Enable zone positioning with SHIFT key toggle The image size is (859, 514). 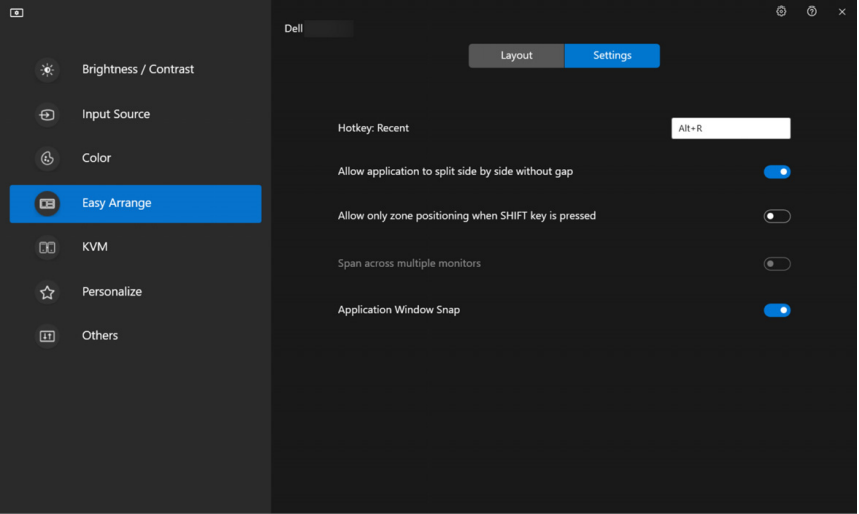pos(777,216)
